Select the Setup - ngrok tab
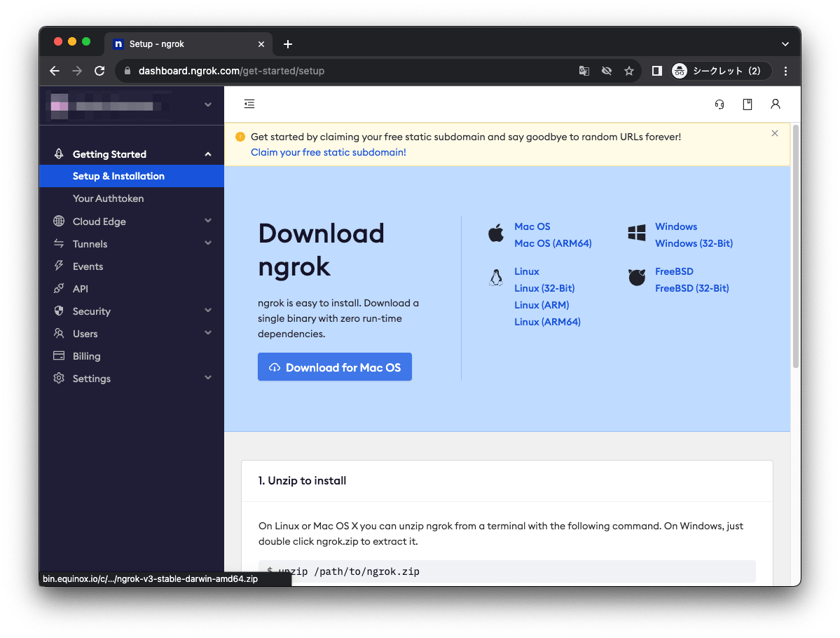This screenshot has width=840, height=638. (188, 44)
